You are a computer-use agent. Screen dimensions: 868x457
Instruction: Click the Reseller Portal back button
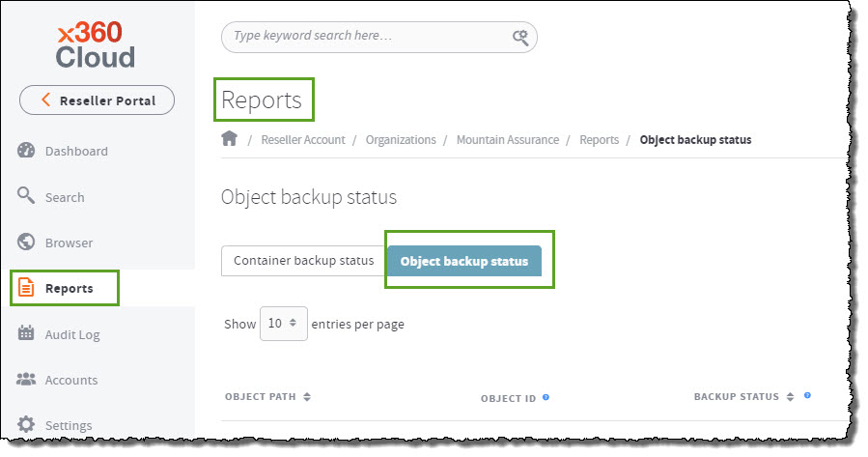coord(97,100)
